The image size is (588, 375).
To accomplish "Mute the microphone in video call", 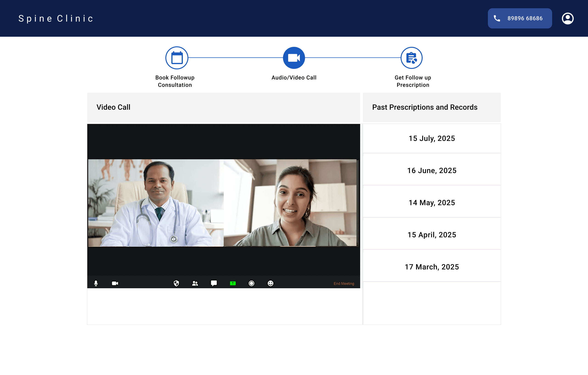I will (x=96, y=283).
